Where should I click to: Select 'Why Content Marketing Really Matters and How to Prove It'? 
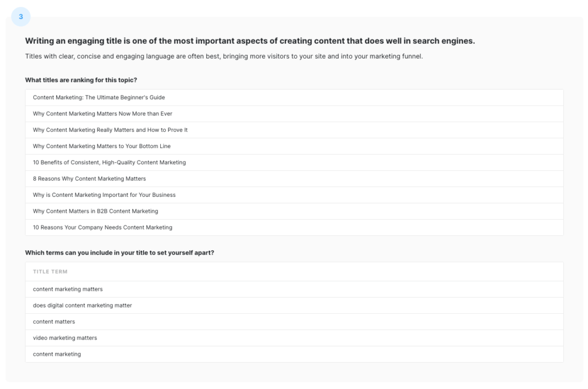110,130
